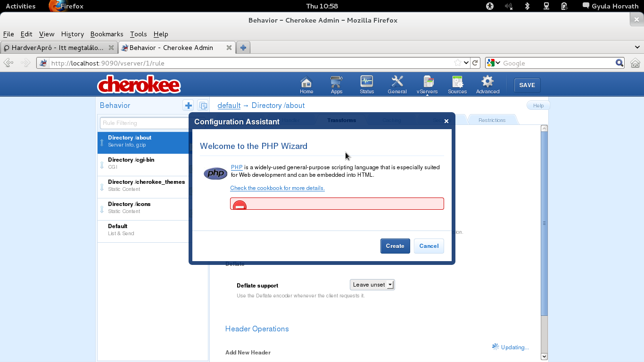Open the View menu
Screen dimensions: 644x362
point(47,34)
